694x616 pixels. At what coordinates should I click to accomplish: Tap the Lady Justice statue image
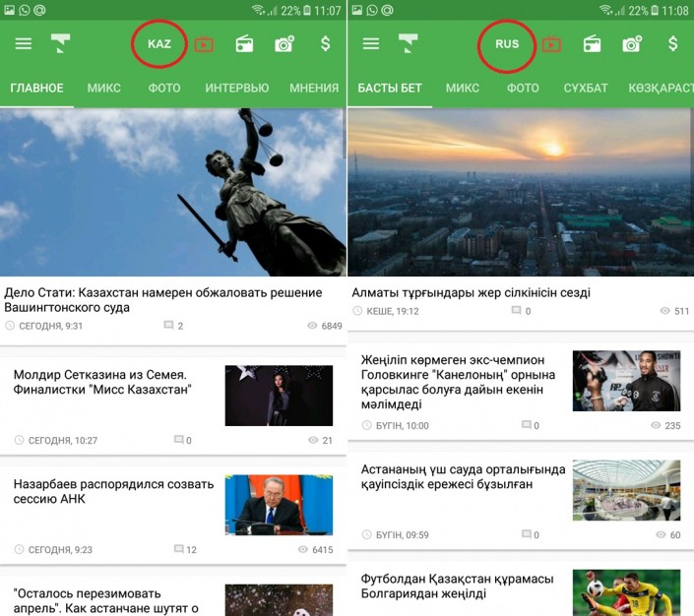(x=172, y=192)
